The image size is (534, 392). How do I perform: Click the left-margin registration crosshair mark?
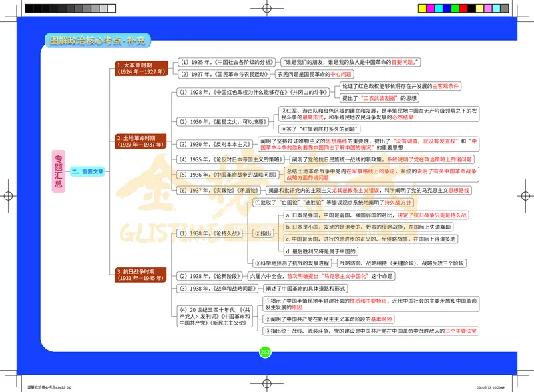(x=8, y=196)
